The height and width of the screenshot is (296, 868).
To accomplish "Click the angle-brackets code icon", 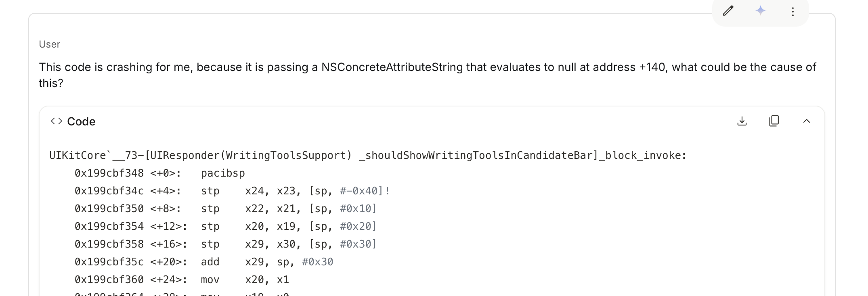I will click(x=57, y=121).
